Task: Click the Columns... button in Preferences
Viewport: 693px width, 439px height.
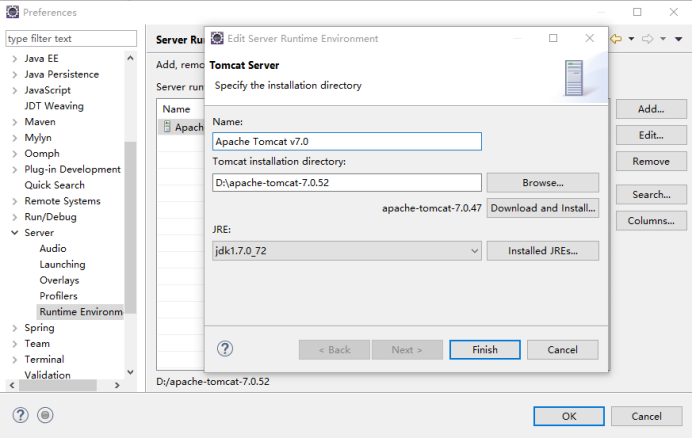Action: tap(651, 221)
